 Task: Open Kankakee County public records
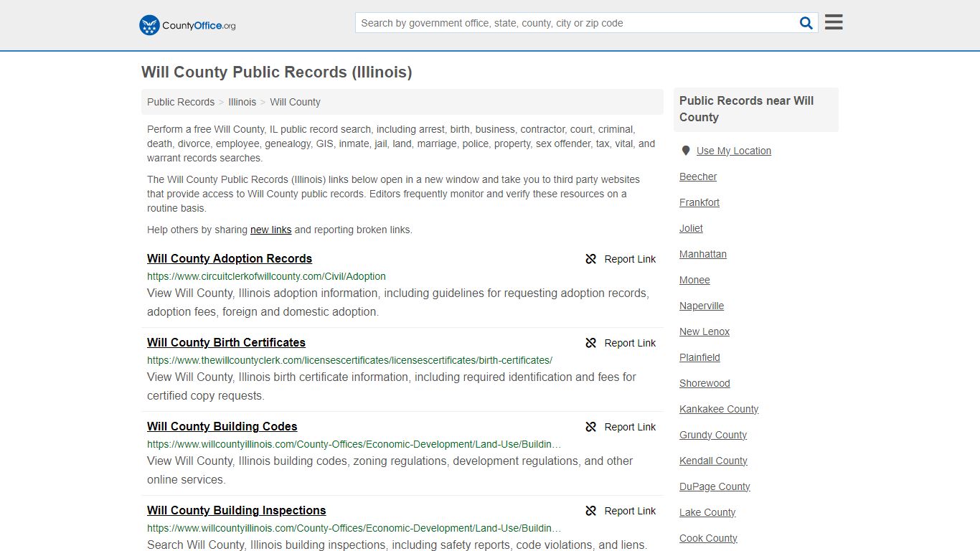click(719, 409)
